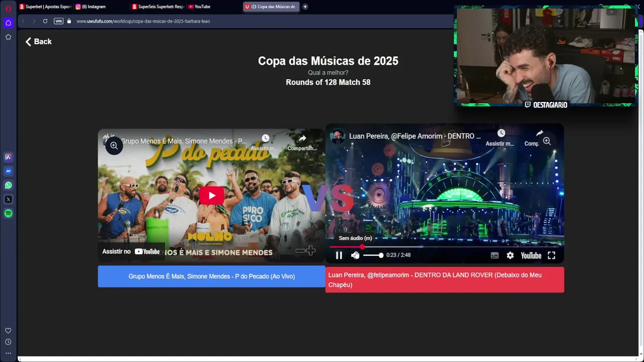
Task: Open right video settings gear
Action: click(x=510, y=255)
